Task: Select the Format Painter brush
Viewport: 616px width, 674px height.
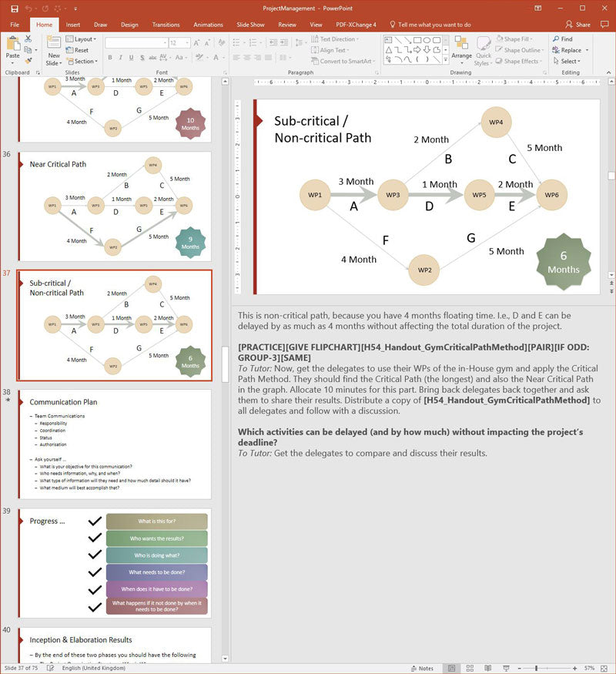Action: (28, 61)
